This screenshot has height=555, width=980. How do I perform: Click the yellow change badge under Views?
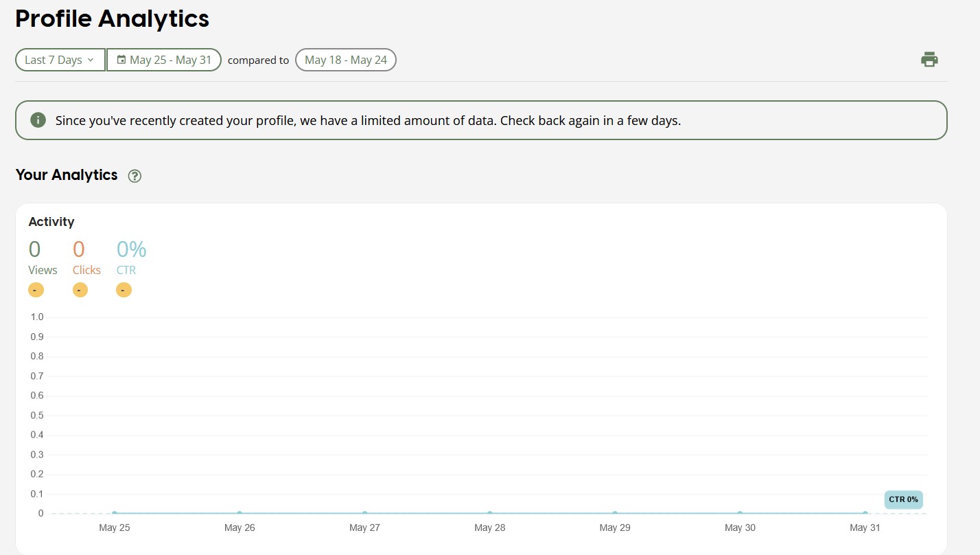[x=36, y=290]
